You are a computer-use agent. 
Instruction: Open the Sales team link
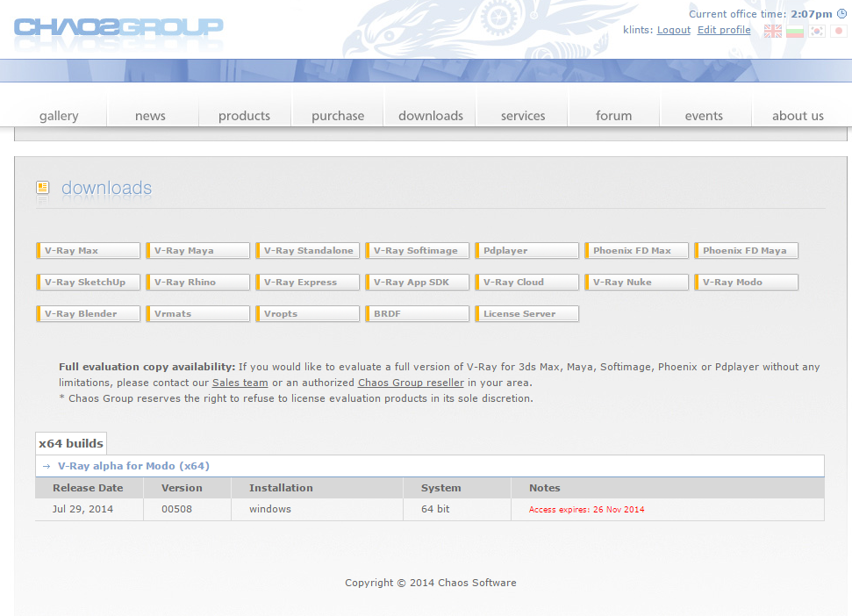pos(240,383)
